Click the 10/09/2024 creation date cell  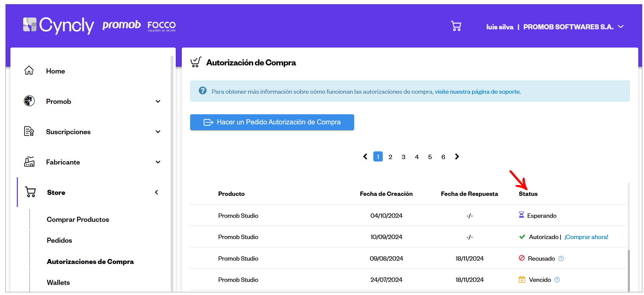pyautogui.click(x=386, y=237)
